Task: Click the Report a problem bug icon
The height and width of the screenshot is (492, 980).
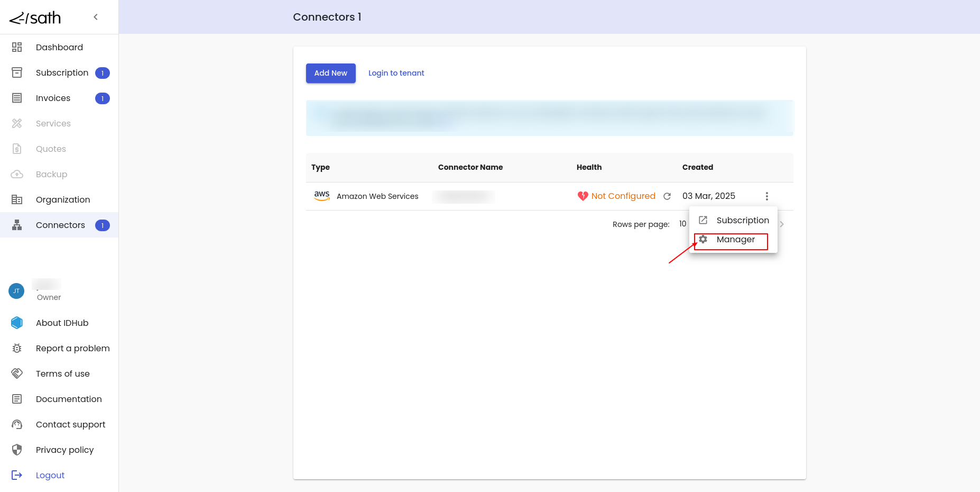Action: coord(17,348)
